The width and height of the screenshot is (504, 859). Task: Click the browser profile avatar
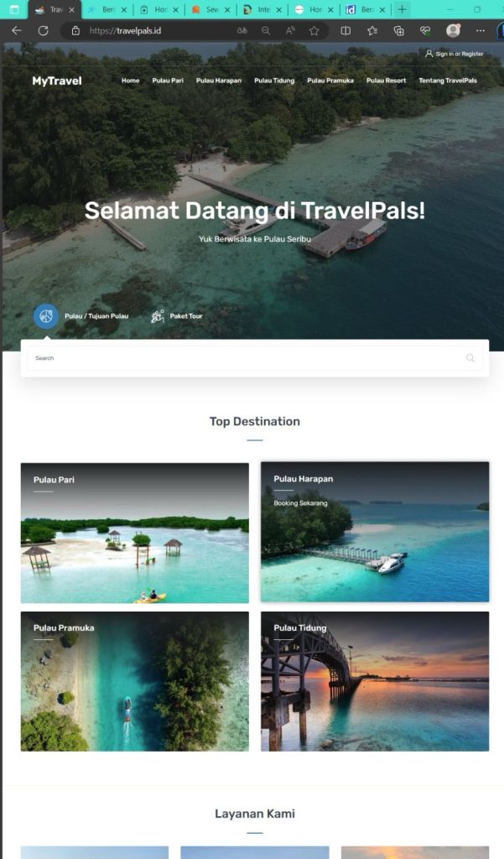[x=453, y=31]
